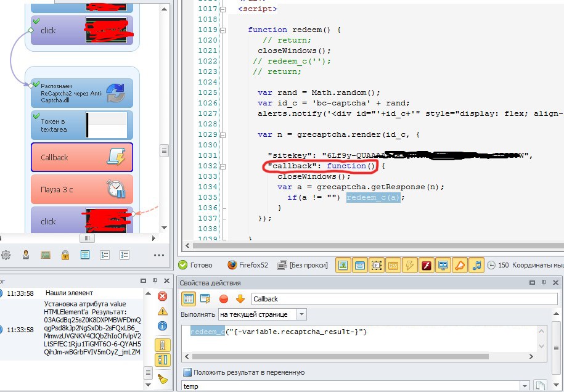Click the yellow warning filter icon
Viewport: 564px width, 392px height.
coord(163,311)
